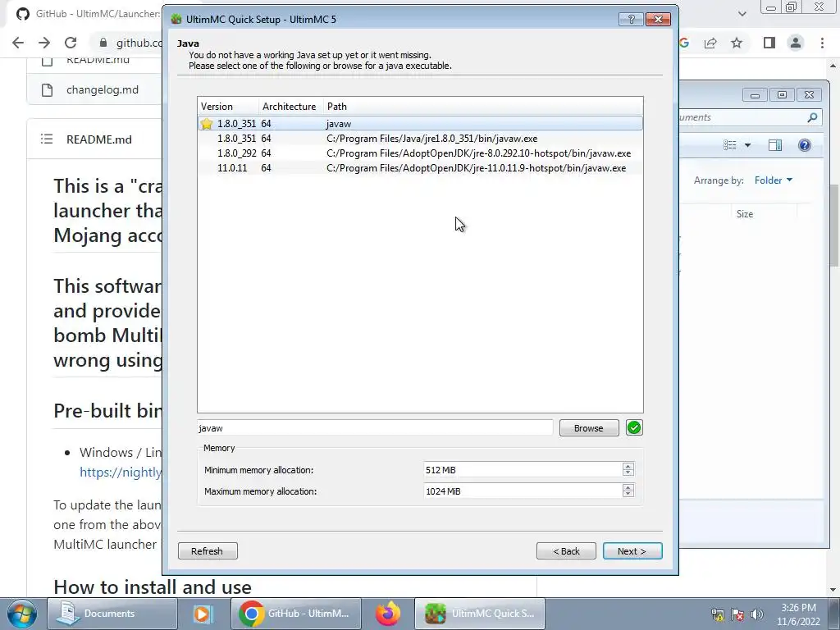Image resolution: width=840 pixels, height=630 pixels.
Task: Click the star icon on recommended Java row
Action: pyautogui.click(x=206, y=124)
